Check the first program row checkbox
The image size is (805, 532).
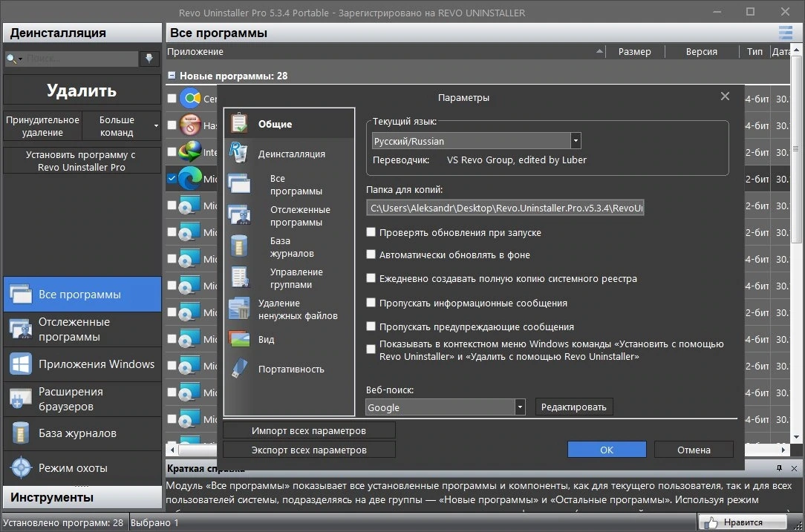coord(172,98)
